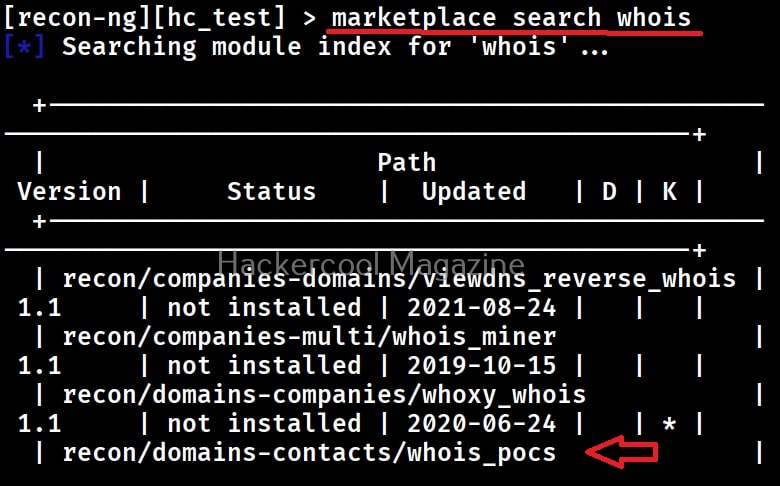Click the K column header
The width and height of the screenshot is (780, 486).
669,191
